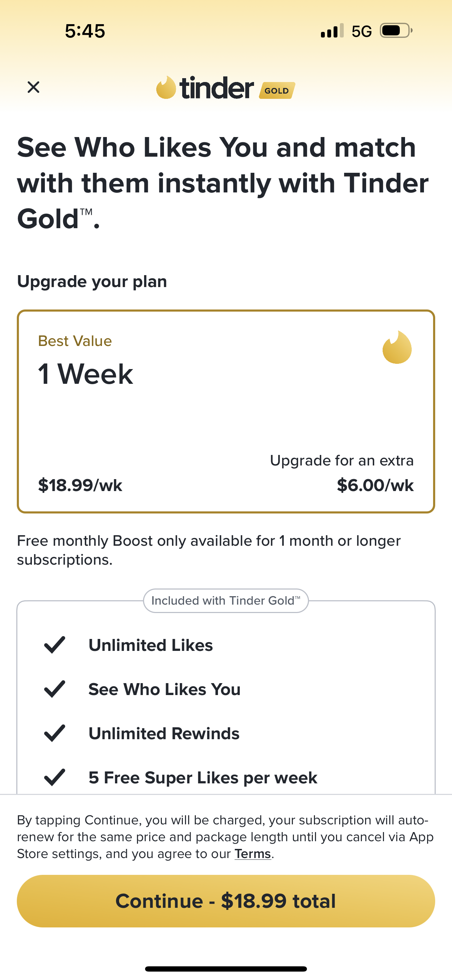The width and height of the screenshot is (452, 980).
Task: Tap the checkmark beside See Who Likes You
Action: coord(55,689)
